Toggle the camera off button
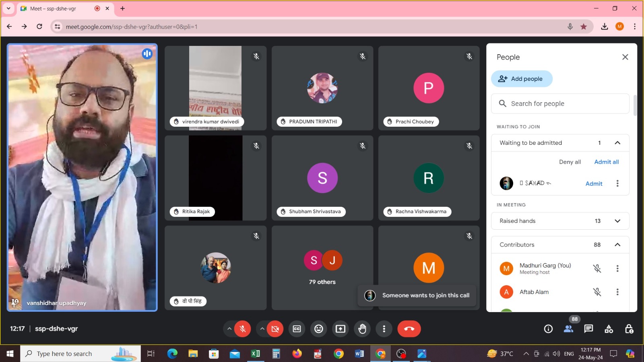 (275, 329)
